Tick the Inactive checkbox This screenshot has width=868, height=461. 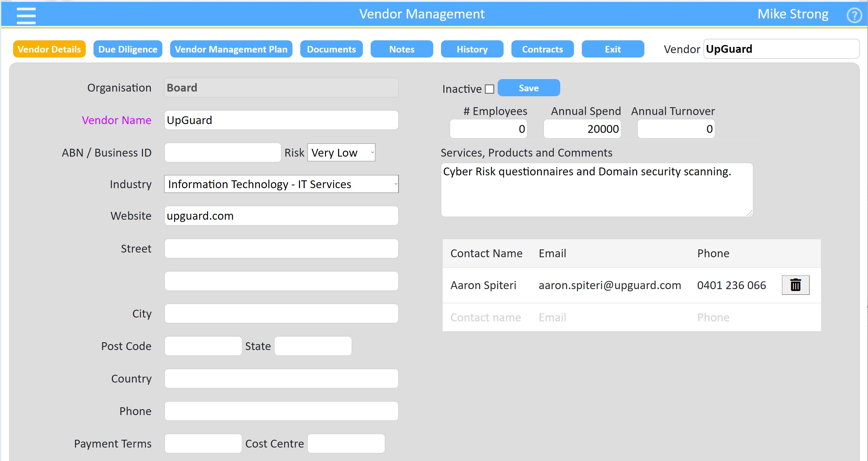tap(489, 89)
